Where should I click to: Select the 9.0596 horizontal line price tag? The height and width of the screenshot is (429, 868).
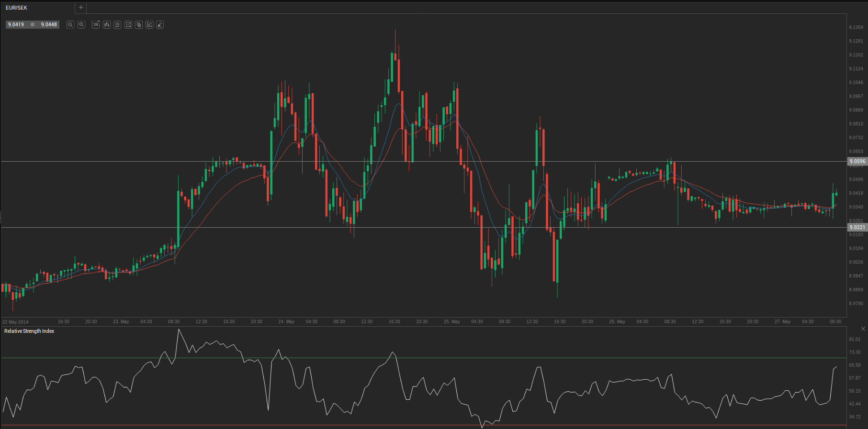(857, 161)
